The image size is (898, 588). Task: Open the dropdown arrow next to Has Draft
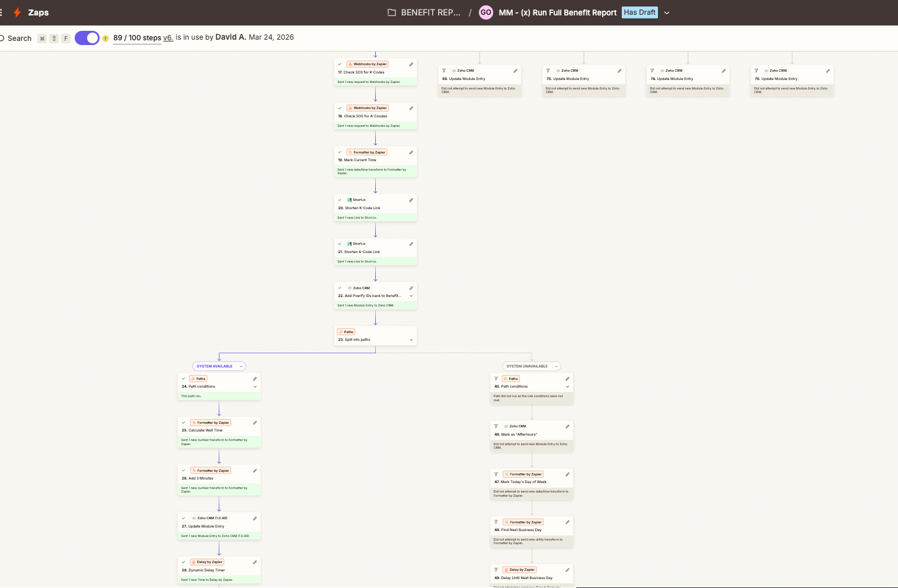coord(667,12)
